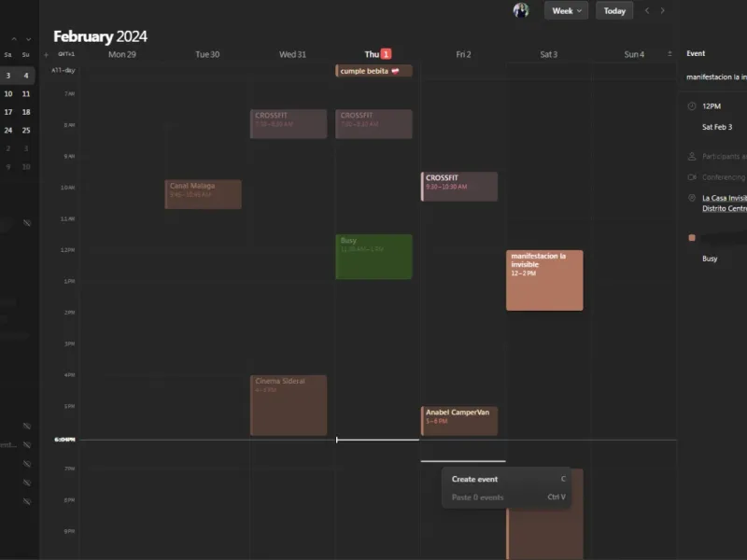The image size is (747, 560).
Task: Click the February 2024 title
Action: [x=100, y=36]
